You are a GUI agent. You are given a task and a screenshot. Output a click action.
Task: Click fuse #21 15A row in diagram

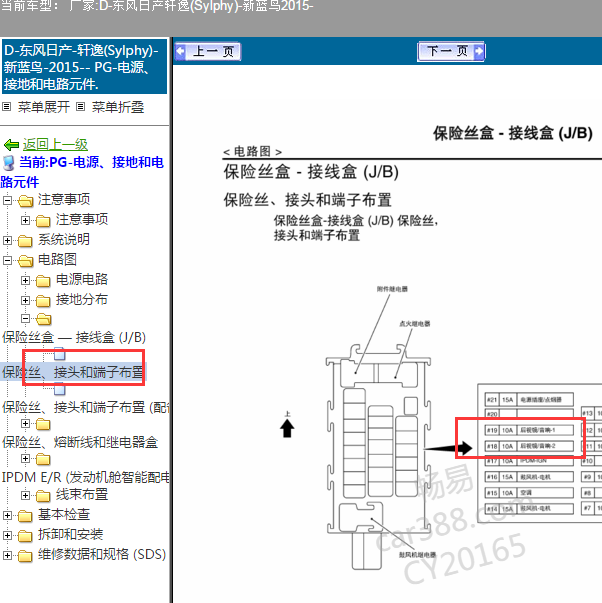coord(529,400)
